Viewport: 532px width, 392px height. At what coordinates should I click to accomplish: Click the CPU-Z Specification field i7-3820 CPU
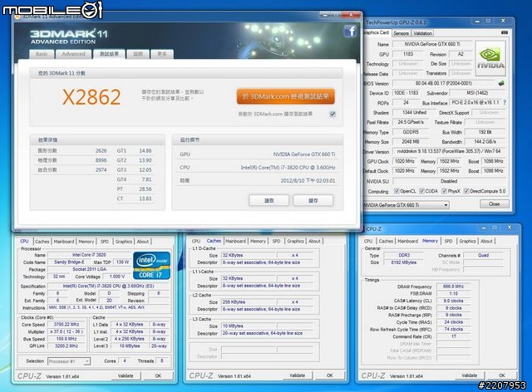coord(109,286)
